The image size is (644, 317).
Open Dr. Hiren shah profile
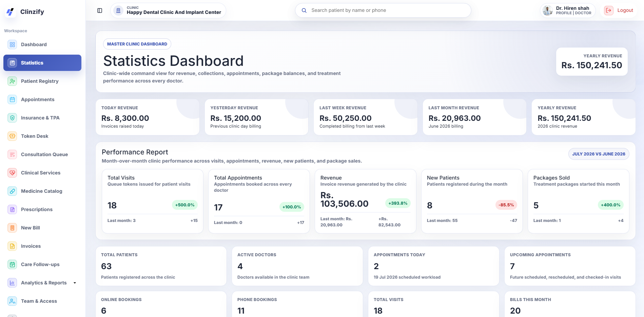[568, 11]
